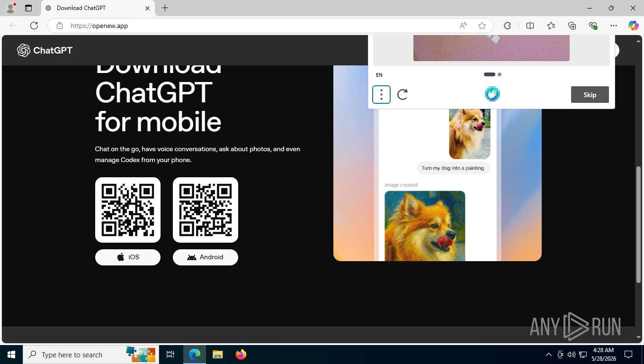Click the dog painting image
Viewport: 644px width, 364px height.
(x=425, y=226)
